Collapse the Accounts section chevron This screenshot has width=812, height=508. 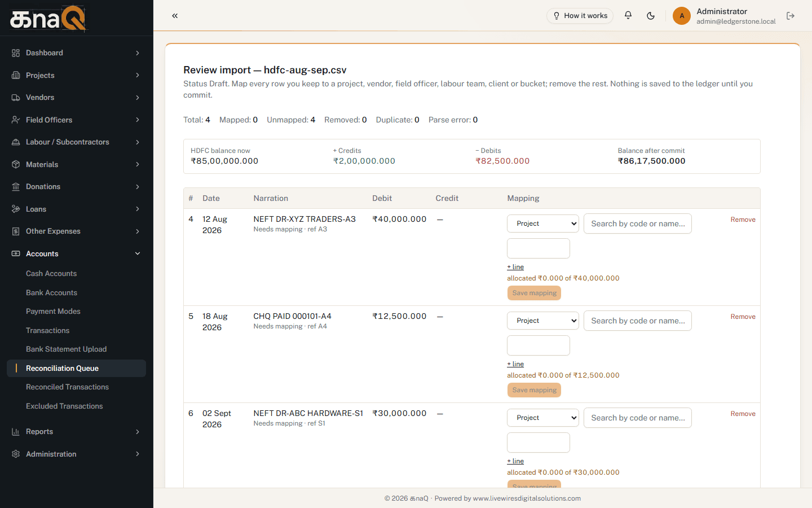coord(138,254)
